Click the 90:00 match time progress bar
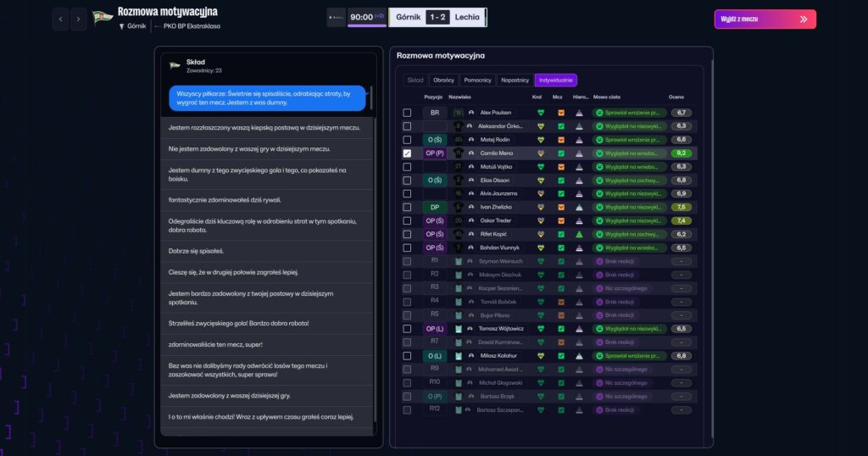The image size is (868, 456). pos(367,25)
